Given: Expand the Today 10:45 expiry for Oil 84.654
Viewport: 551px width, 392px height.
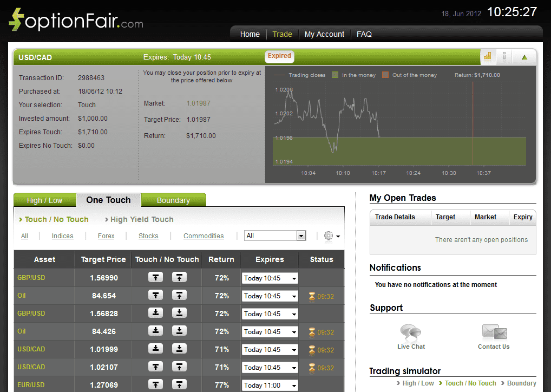Looking at the screenshot, I should (x=270, y=295).
